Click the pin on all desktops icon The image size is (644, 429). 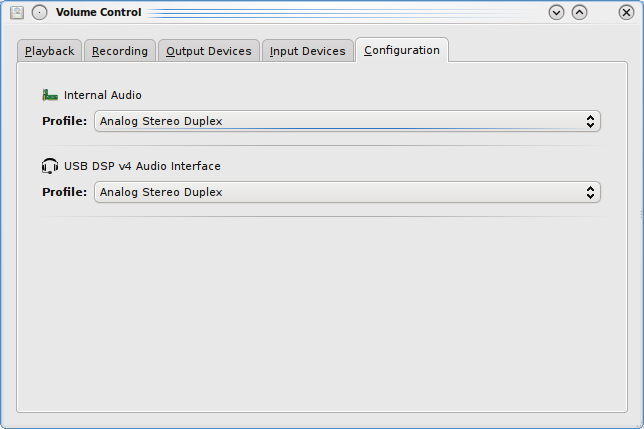[40, 13]
